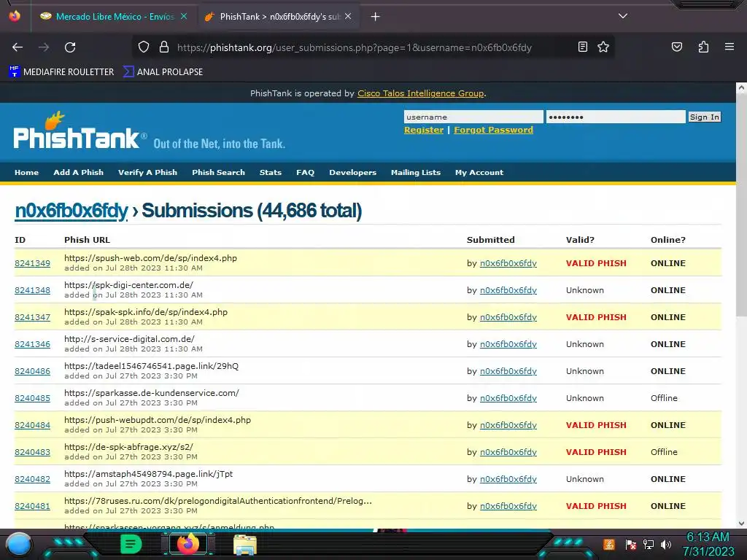747x560 pixels.
Task: Switch to Mercado Libre México tab
Action: click(x=114, y=17)
